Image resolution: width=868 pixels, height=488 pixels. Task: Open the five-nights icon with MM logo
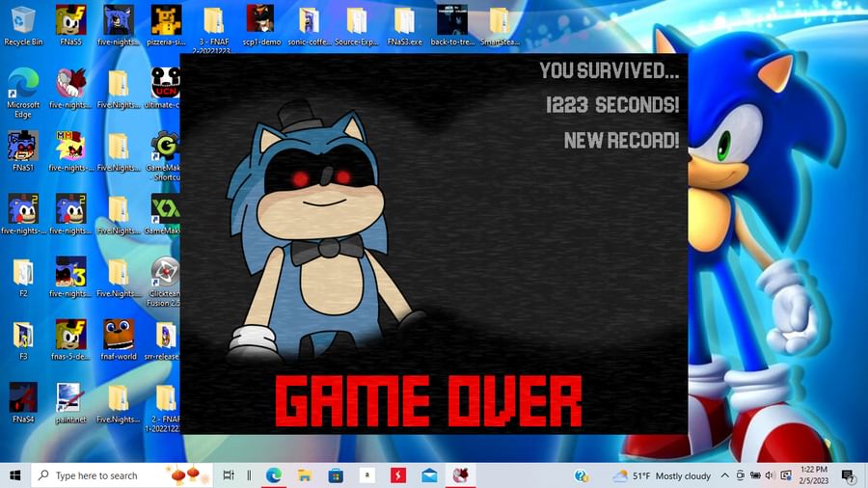[70, 151]
